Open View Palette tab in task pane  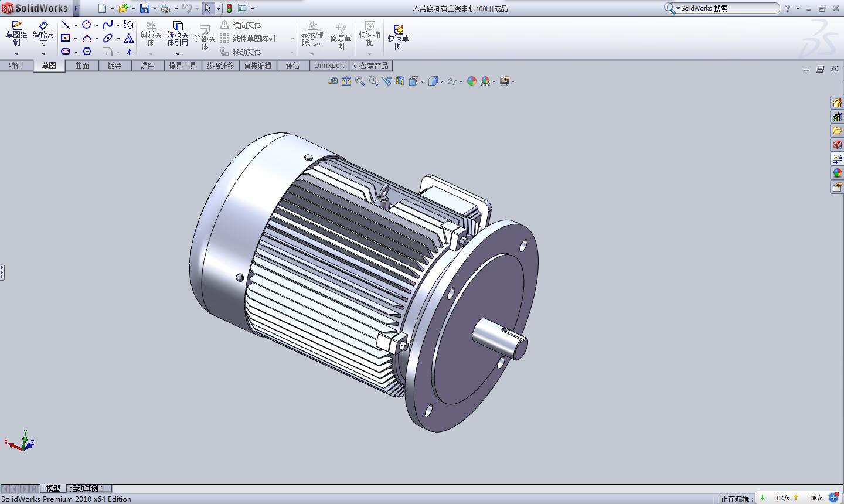coord(837,159)
